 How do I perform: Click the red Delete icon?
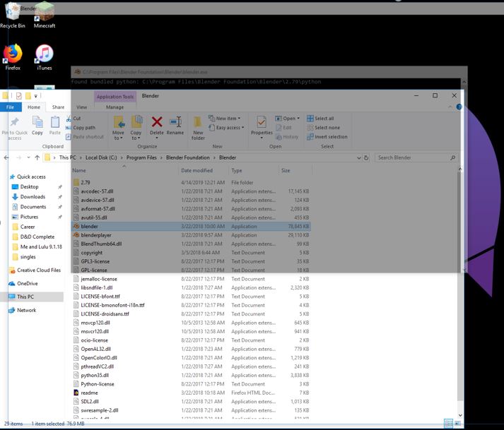pyautogui.click(x=157, y=122)
